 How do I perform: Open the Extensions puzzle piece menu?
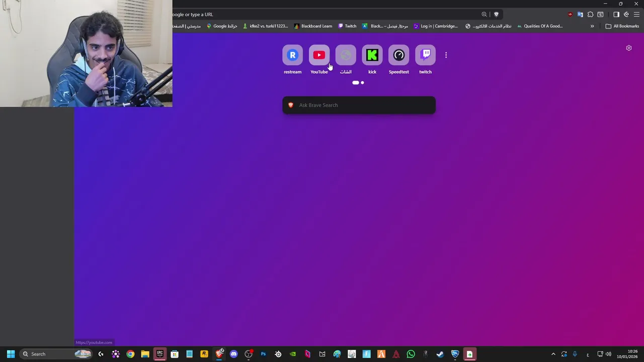pos(590,14)
